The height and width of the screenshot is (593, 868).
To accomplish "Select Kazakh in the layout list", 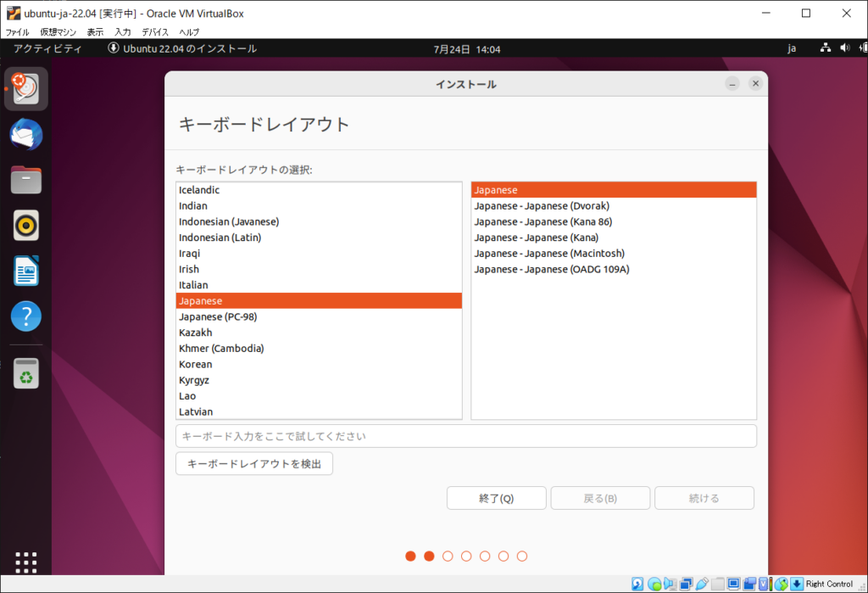I will [x=319, y=333].
